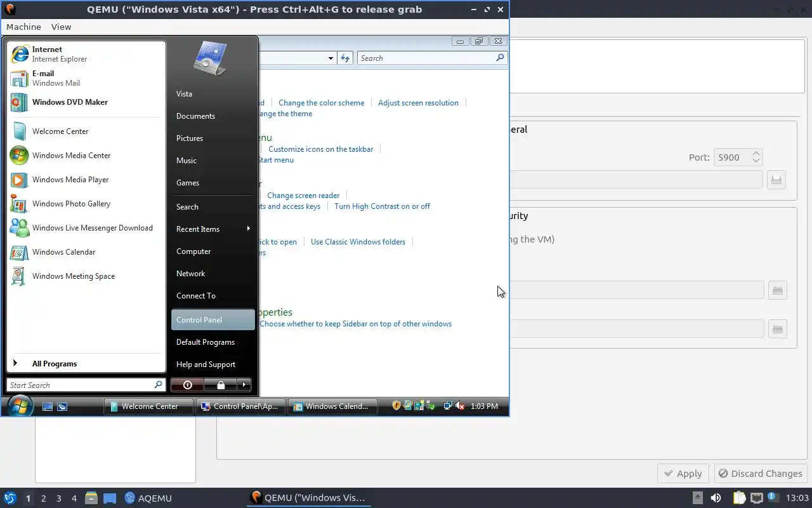Viewport: 812px width, 508px height.
Task: Open Network from Start menu
Action: [x=213, y=274]
